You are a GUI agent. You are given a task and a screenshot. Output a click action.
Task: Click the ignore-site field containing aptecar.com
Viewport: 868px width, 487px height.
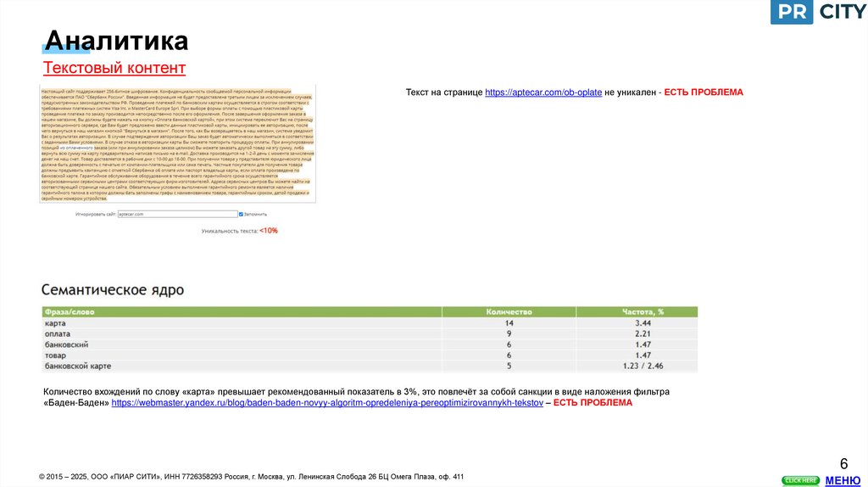(177, 214)
